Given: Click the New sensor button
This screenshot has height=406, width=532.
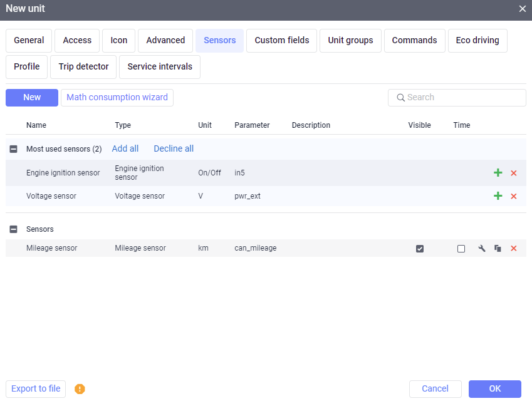Looking at the screenshot, I should click(32, 97).
